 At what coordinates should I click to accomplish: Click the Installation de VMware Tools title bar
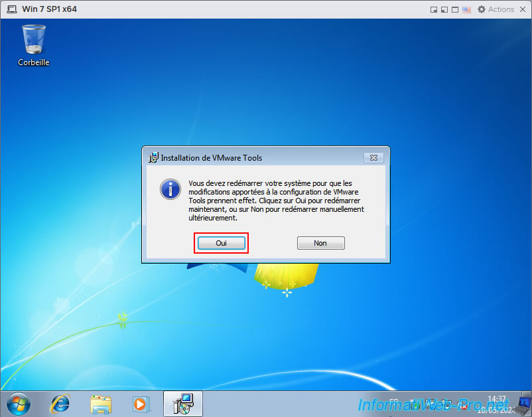(x=252, y=158)
